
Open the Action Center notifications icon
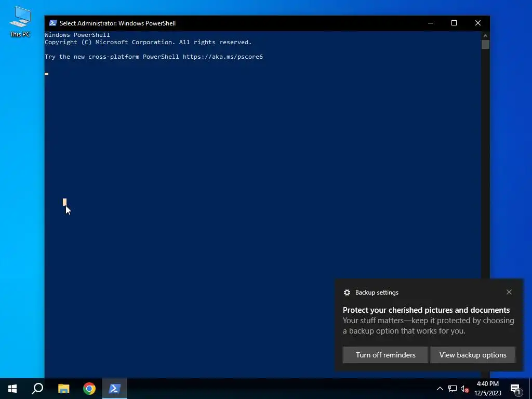click(515, 389)
